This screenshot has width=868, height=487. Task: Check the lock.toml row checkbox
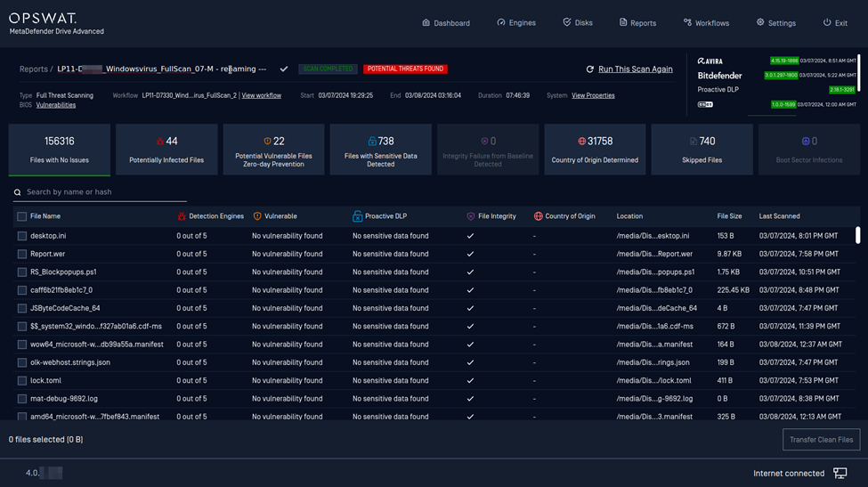[21, 381]
